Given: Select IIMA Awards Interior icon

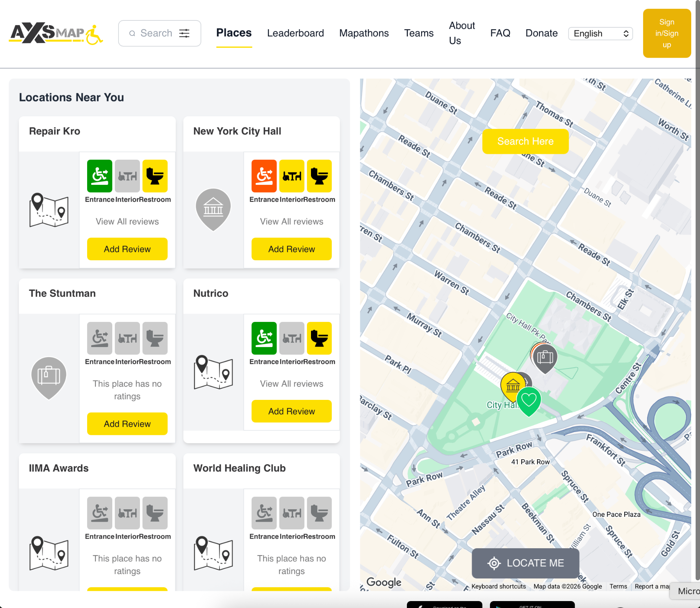Looking at the screenshot, I should point(127,513).
